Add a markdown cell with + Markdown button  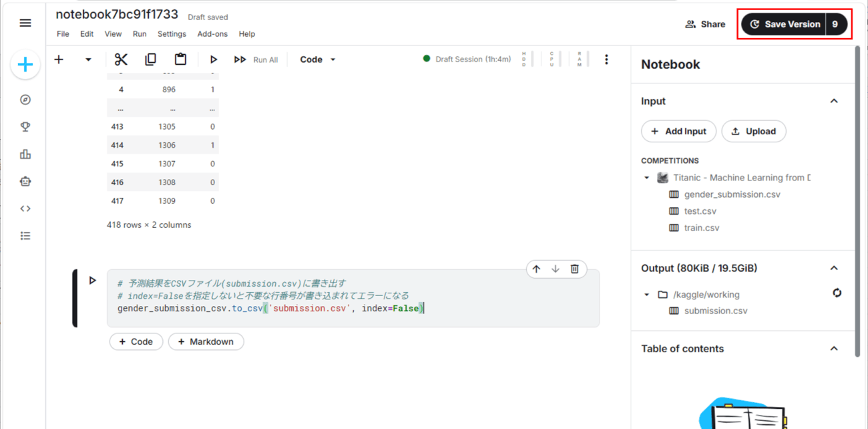coord(206,341)
